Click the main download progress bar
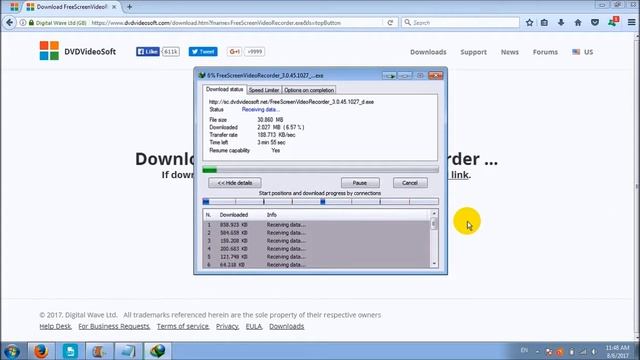The height and width of the screenshot is (360, 640). click(320, 170)
